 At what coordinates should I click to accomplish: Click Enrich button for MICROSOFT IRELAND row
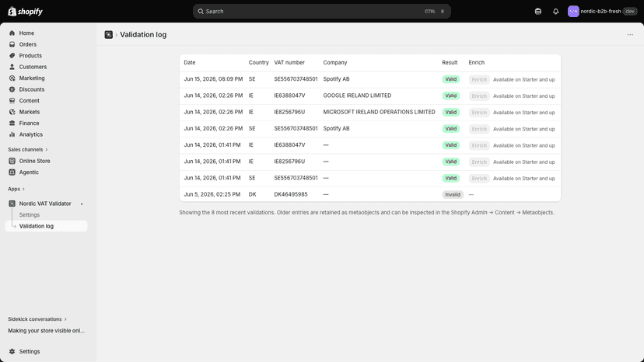click(479, 113)
